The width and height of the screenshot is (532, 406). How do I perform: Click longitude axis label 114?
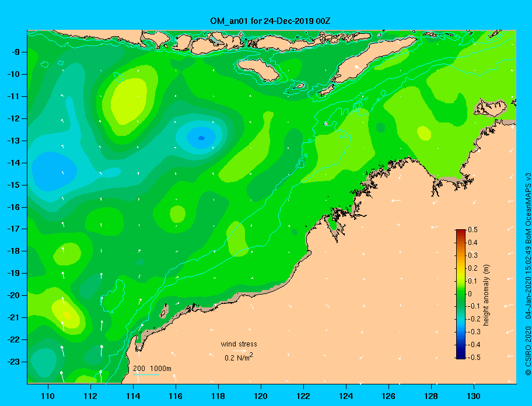point(133,396)
